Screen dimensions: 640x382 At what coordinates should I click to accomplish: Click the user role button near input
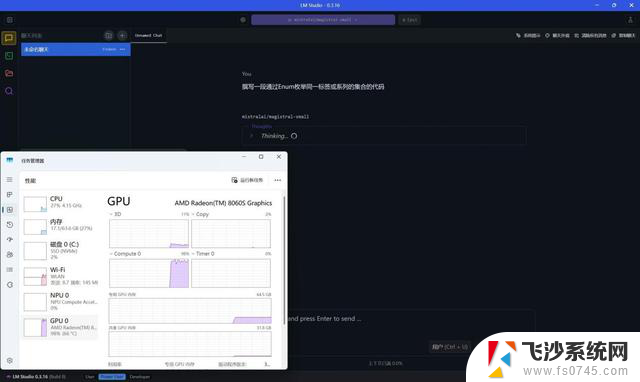tap(449, 347)
